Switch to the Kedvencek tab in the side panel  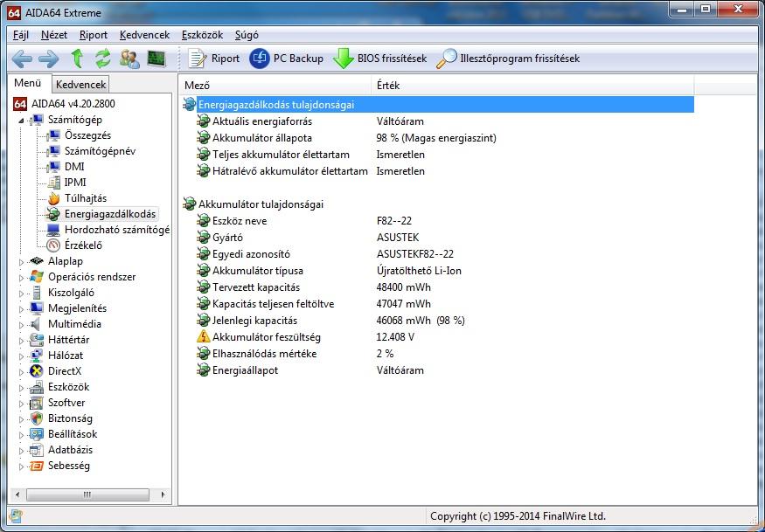(80, 85)
